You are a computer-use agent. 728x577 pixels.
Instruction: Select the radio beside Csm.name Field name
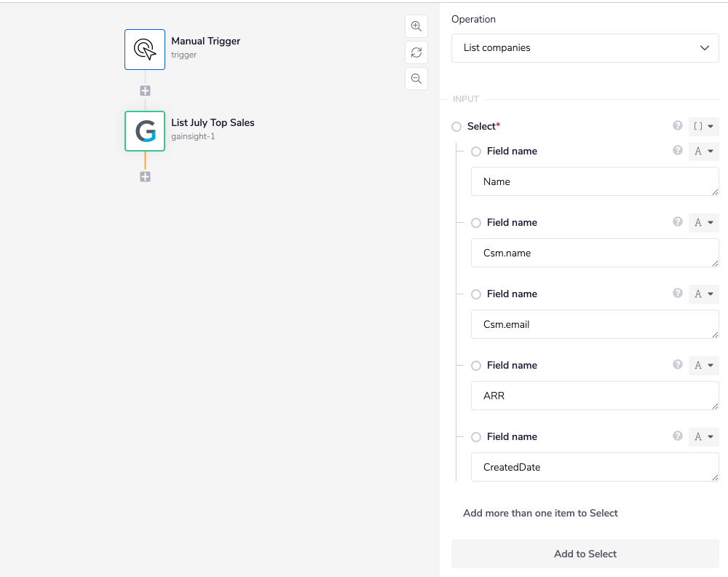[475, 223]
